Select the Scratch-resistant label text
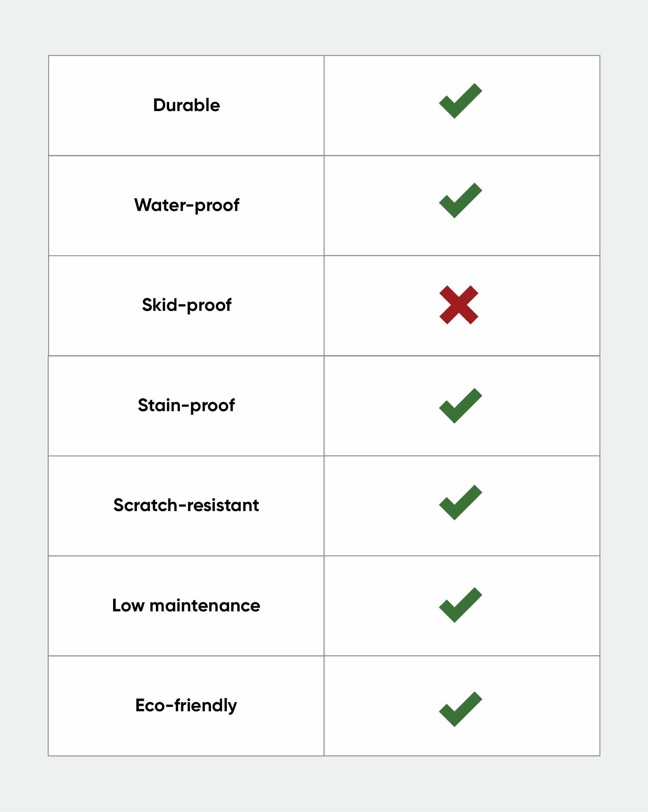Viewport: 648px width, 812px height. coord(186,505)
